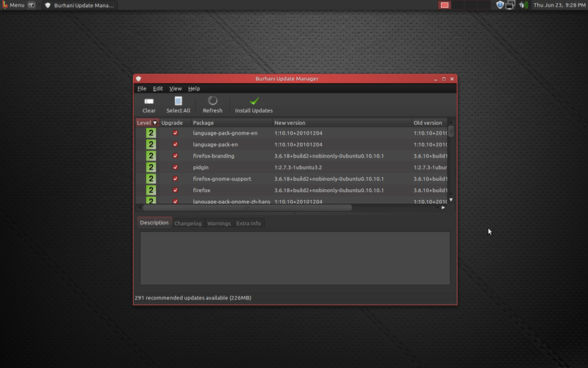Click the Select All toolbar icon
The width and height of the screenshot is (588, 368).
[178, 102]
